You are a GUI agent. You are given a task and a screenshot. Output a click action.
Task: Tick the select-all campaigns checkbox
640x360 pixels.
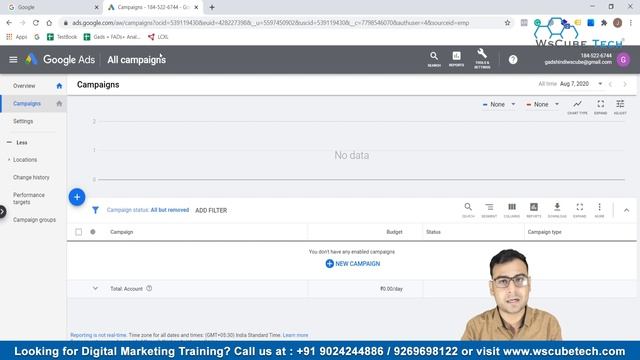point(78,232)
